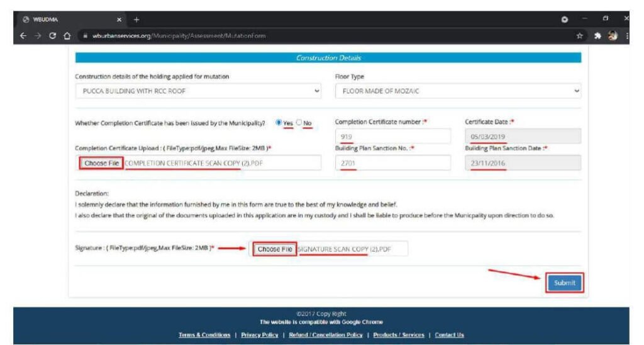
Task: Choose File for Signature upload
Action: click(x=275, y=249)
